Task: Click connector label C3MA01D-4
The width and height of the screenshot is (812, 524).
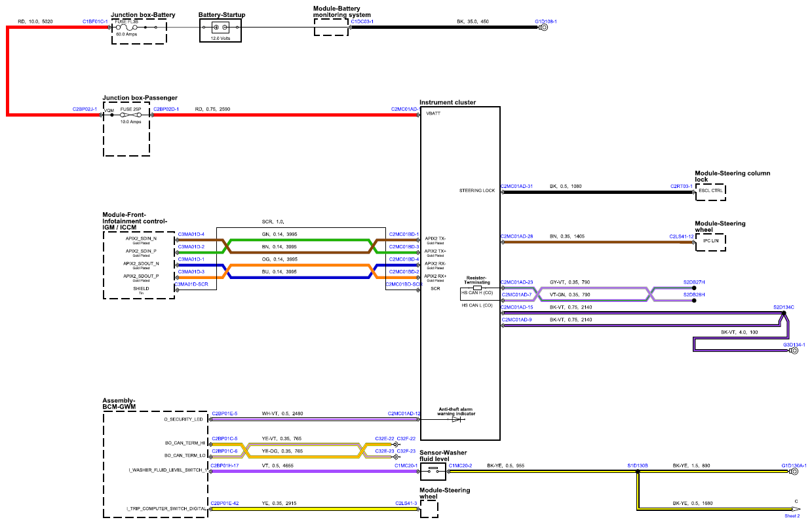Action: pos(191,234)
